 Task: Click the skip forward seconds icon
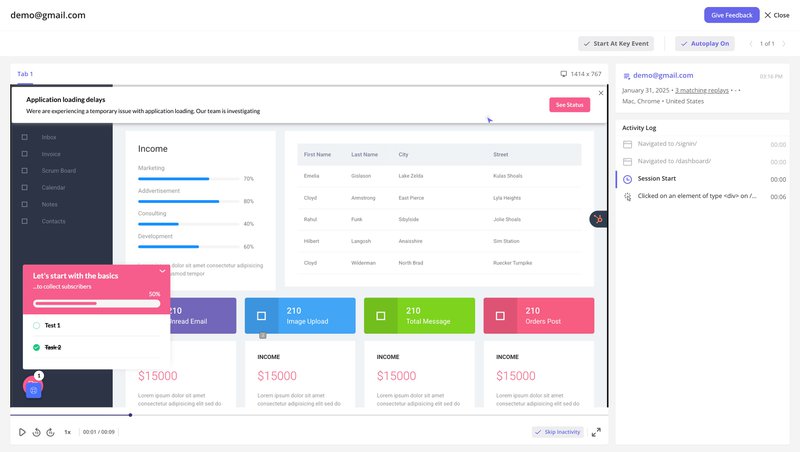[x=50, y=432]
